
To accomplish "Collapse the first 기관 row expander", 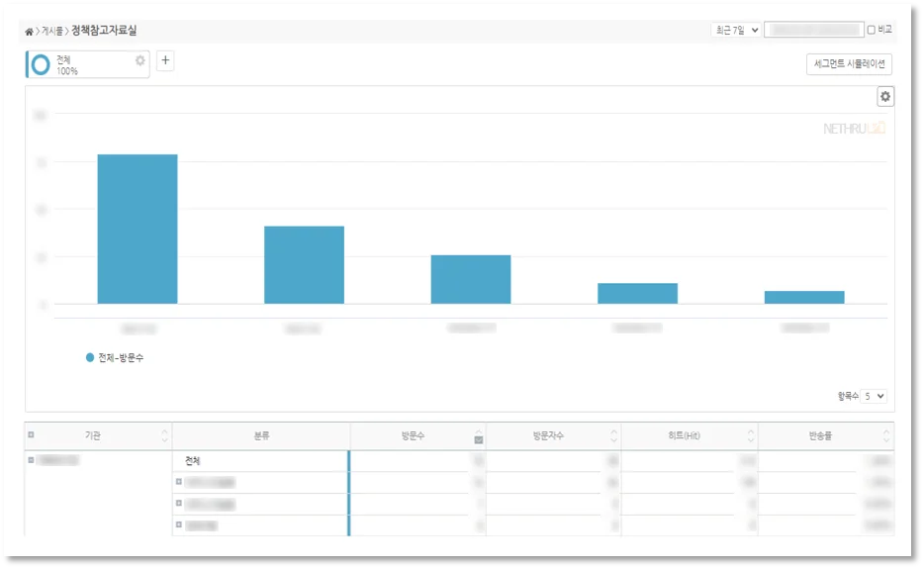I will click(31, 460).
